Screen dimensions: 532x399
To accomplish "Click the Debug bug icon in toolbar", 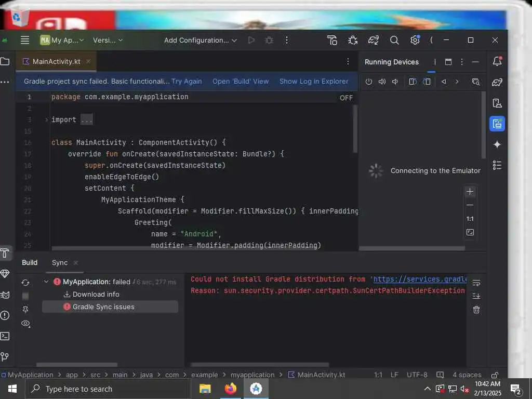I will coord(269,40).
